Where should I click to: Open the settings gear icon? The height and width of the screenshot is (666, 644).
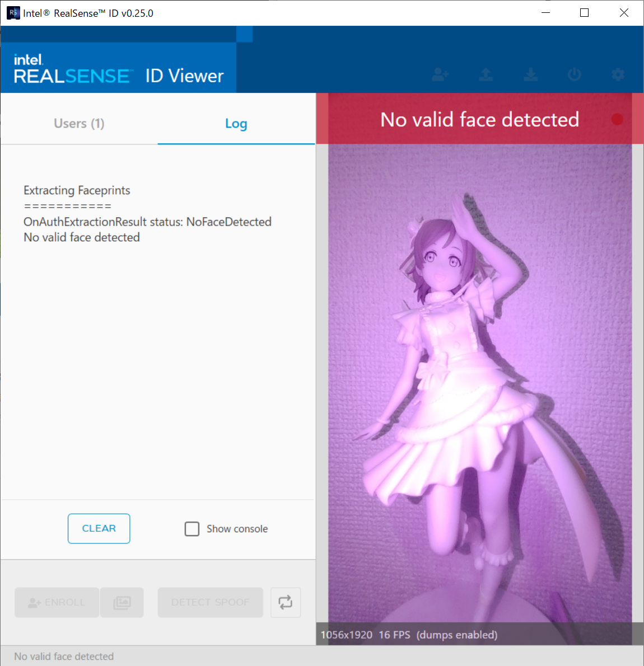tap(618, 75)
